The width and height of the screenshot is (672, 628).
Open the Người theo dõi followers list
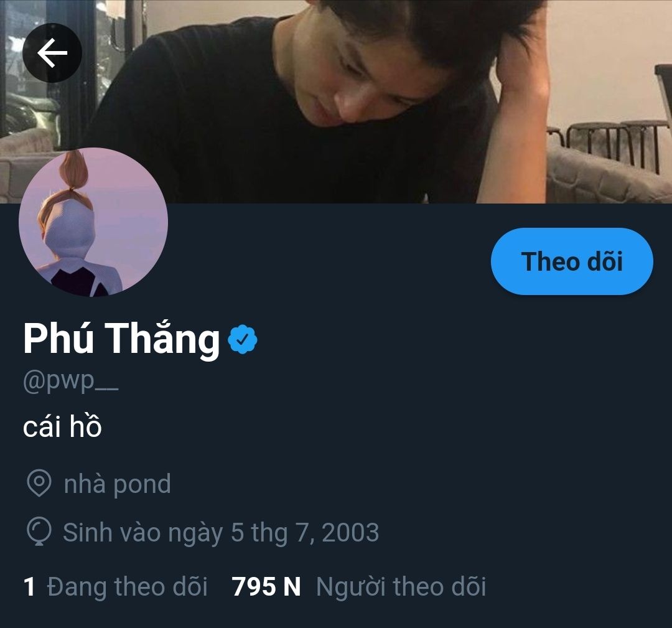point(401,586)
